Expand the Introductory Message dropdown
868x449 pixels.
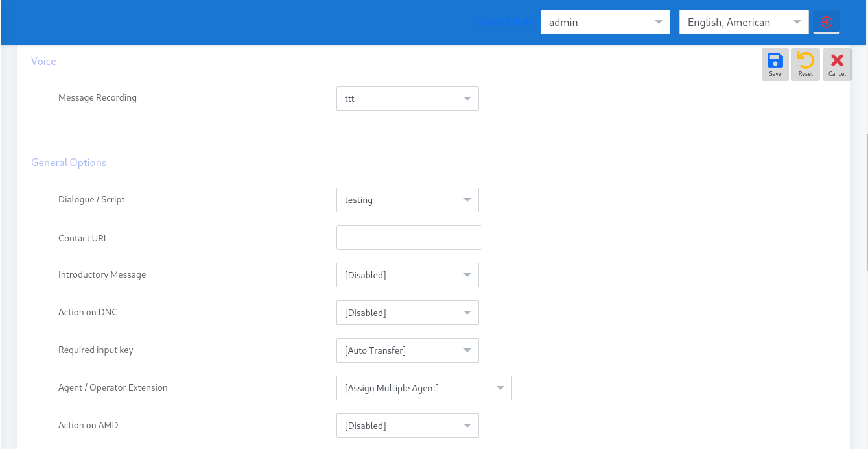pos(407,275)
